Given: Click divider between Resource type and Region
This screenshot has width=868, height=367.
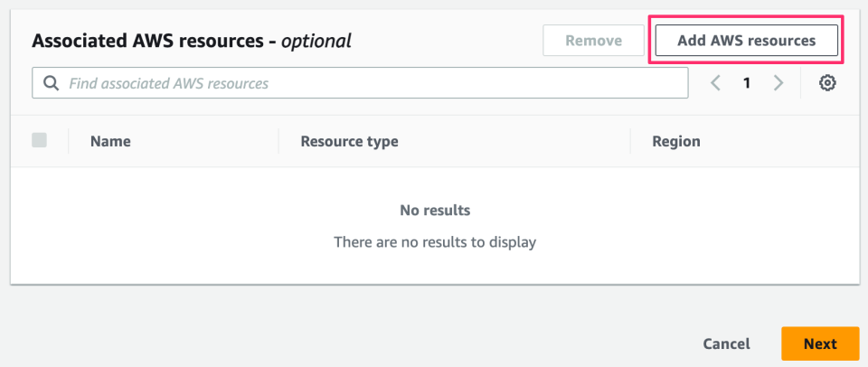Looking at the screenshot, I should (630, 141).
